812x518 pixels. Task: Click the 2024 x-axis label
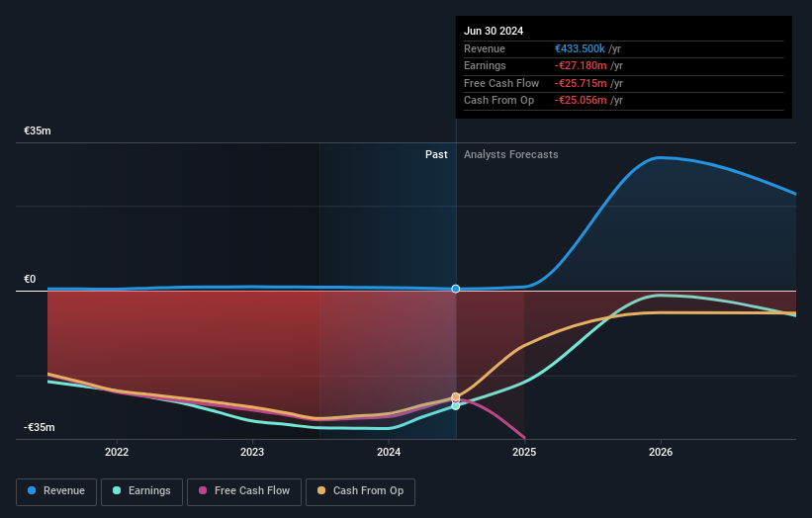(389, 452)
